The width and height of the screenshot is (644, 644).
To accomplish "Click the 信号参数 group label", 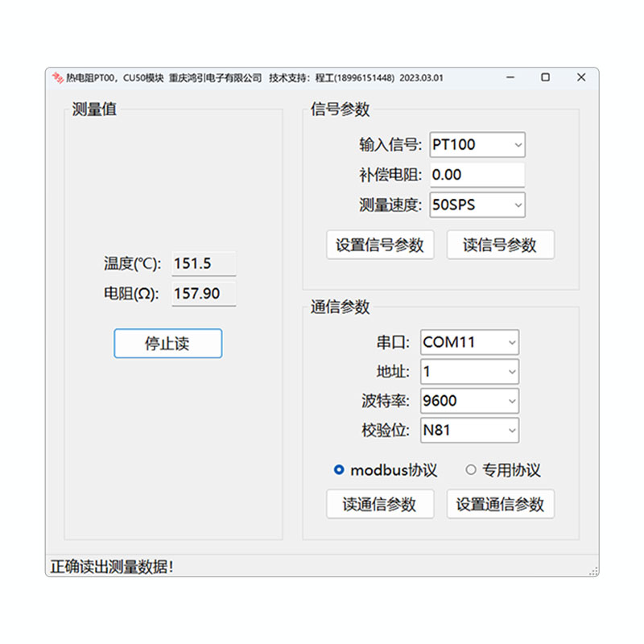I will [x=340, y=109].
